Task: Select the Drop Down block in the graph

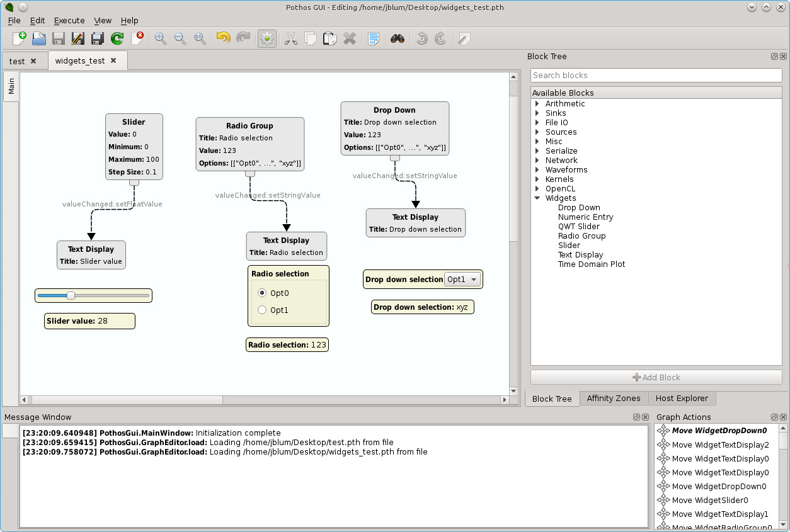Action: [x=395, y=128]
